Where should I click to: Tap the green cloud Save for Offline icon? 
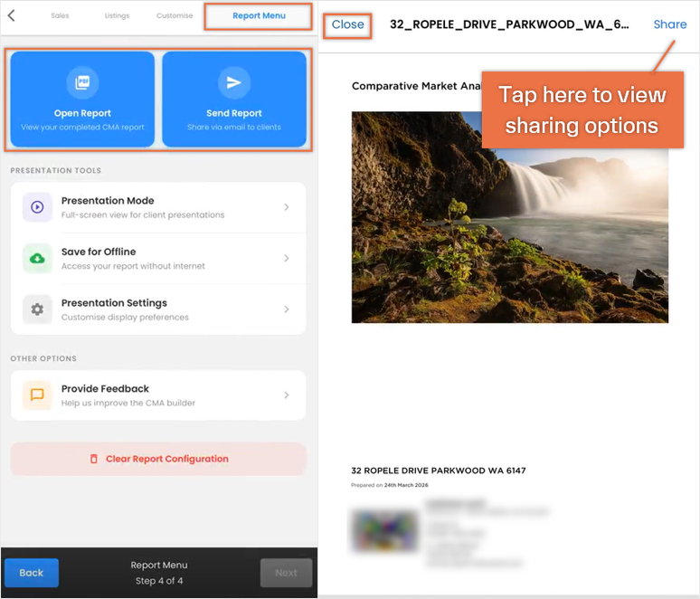coord(37,258)
